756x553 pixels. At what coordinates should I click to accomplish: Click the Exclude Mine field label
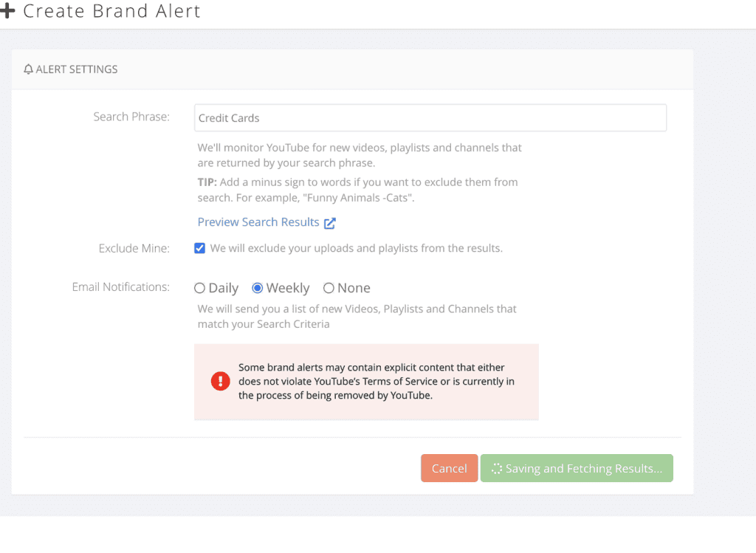click(x=134, y=249)
